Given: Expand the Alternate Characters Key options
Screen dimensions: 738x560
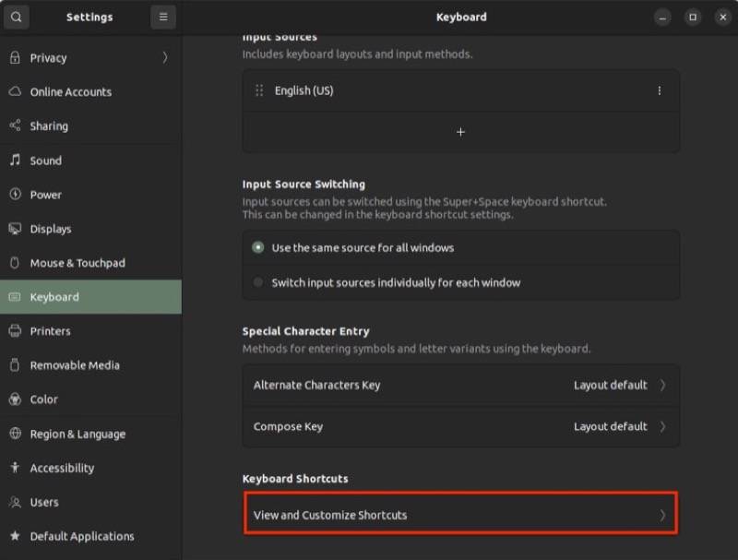Looking at the screenshot, I should coord(458,385).
